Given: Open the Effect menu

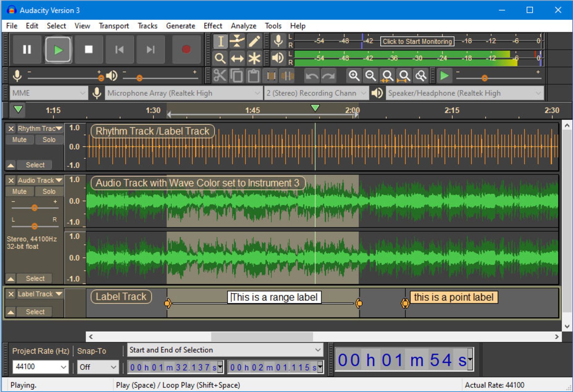Looking at the screenshot, I should point(212,26).
